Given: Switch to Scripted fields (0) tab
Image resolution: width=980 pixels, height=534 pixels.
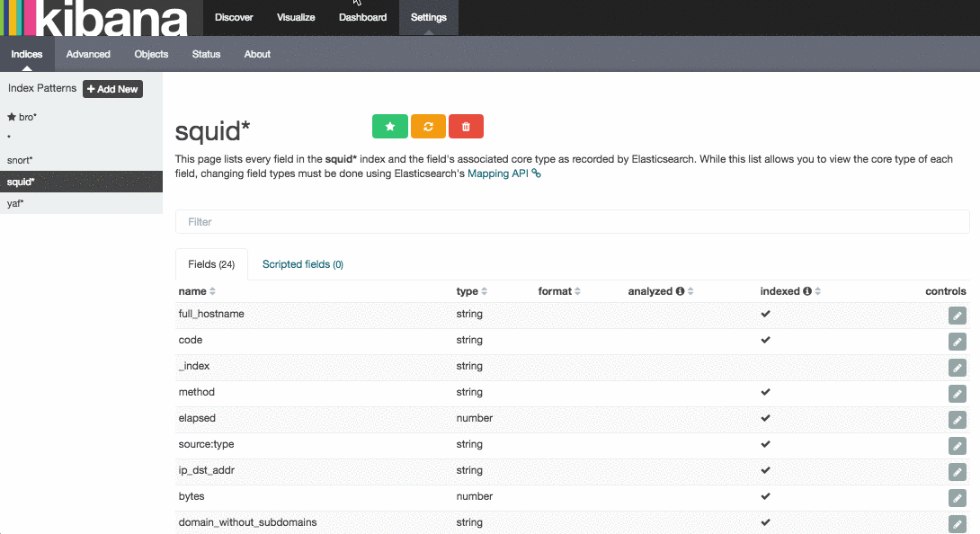Looking at the screenshot, I should click(x=302, y=264).
